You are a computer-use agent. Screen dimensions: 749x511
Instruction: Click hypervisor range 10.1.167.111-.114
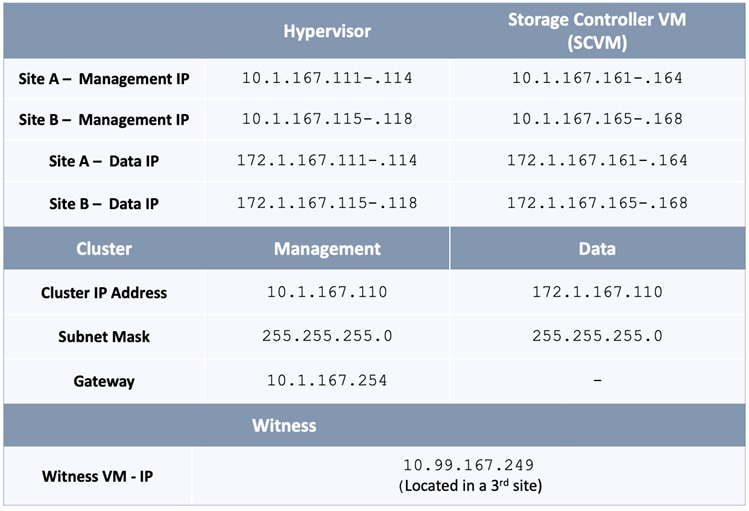pos(327,77)
